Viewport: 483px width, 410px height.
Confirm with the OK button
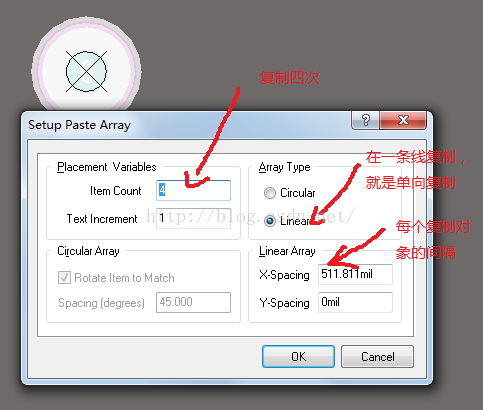298,357
